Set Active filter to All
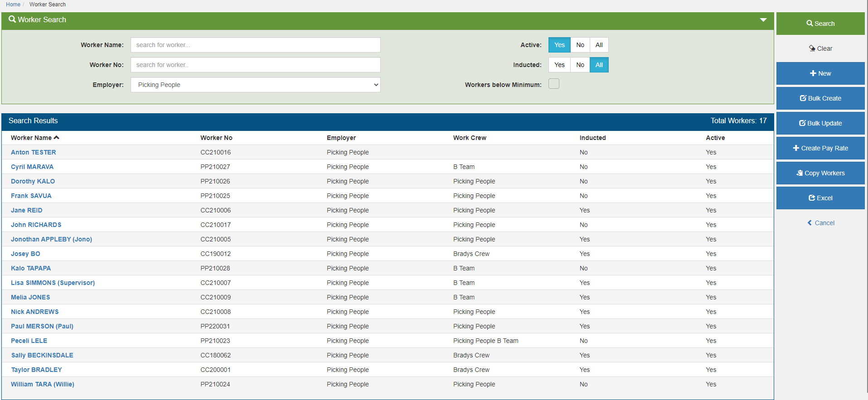Viewport: 868px width, 400px height. pos(599,45)
